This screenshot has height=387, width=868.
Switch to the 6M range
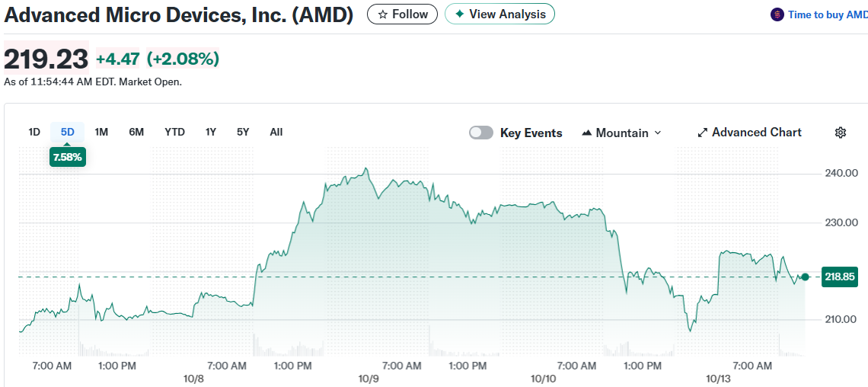tap(136, 132)
